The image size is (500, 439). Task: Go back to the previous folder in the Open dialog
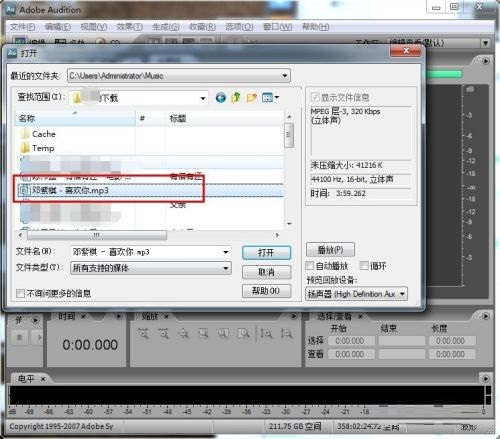pos(220,98)
